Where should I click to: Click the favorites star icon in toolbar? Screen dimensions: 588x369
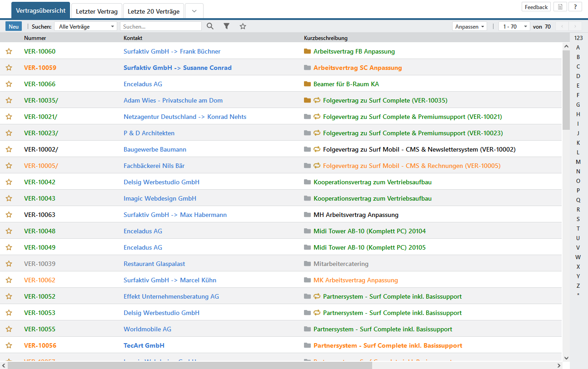pos(243,26)
